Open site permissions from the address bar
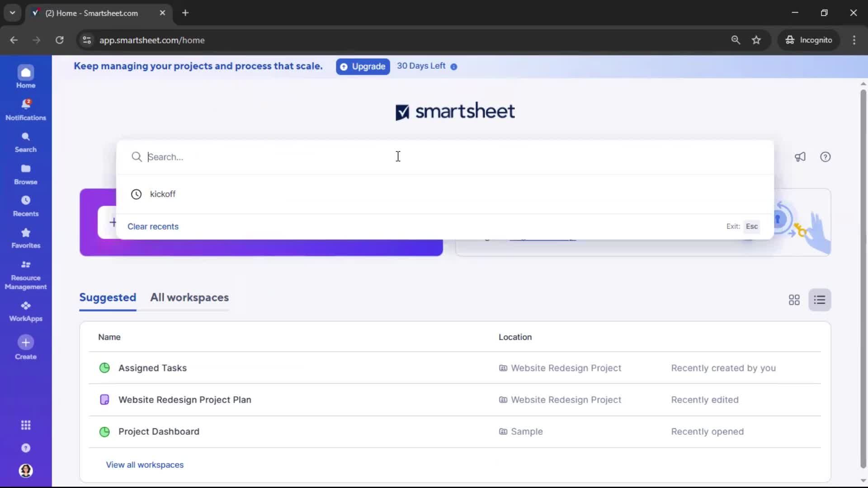 [x=86, y=40]
